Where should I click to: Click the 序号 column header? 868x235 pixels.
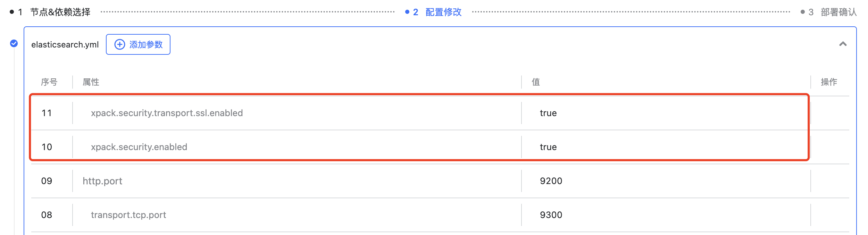tap(49, 82)
